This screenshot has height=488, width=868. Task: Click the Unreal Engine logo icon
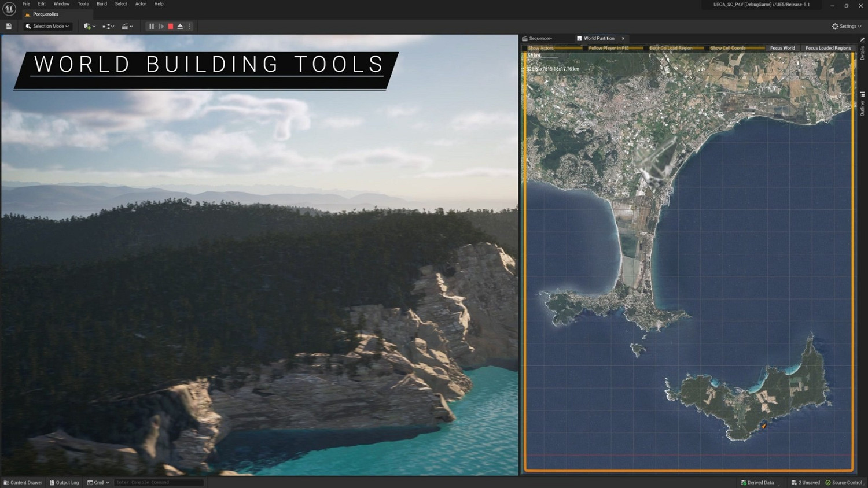coord(9,9)
